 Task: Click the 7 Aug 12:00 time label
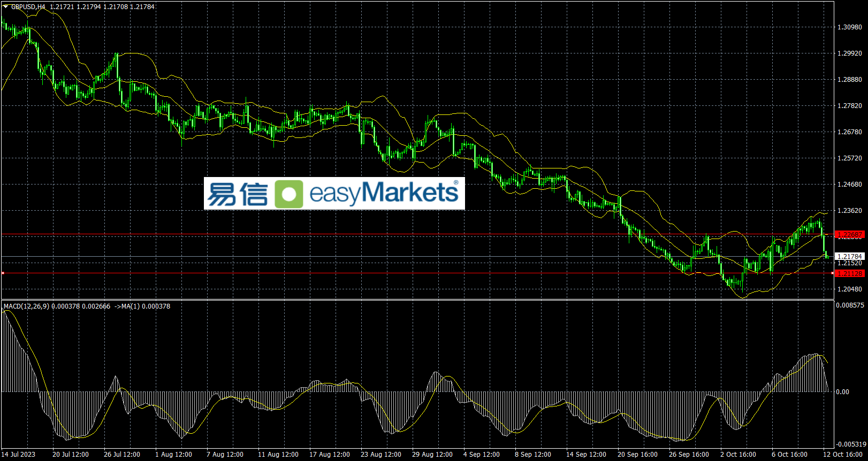click(x=225, y=455)
